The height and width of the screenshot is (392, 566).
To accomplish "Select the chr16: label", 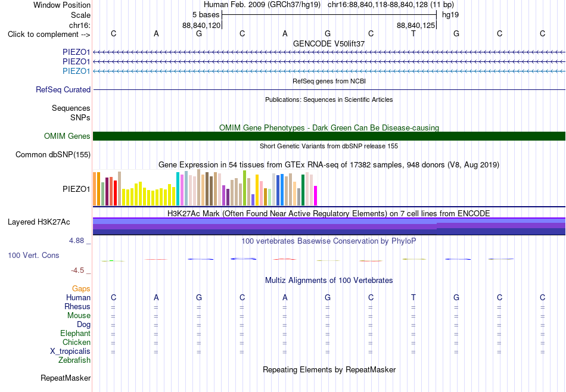I will [x=79, y=25].
